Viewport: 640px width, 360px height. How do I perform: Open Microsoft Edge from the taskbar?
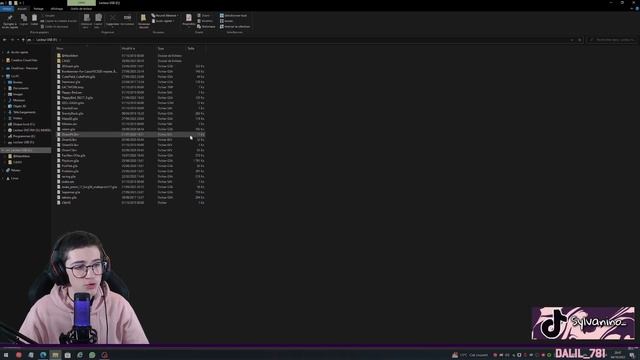[x=43, y=355]
